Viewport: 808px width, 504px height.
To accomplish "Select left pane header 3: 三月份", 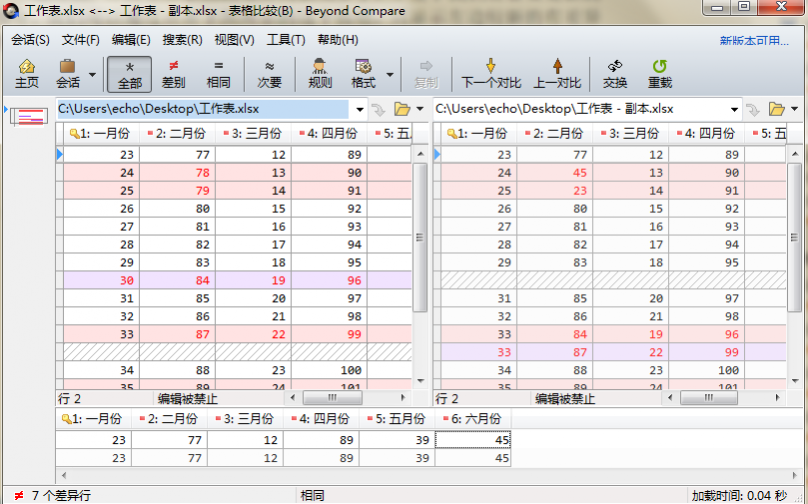I will [x=253, y=133].
